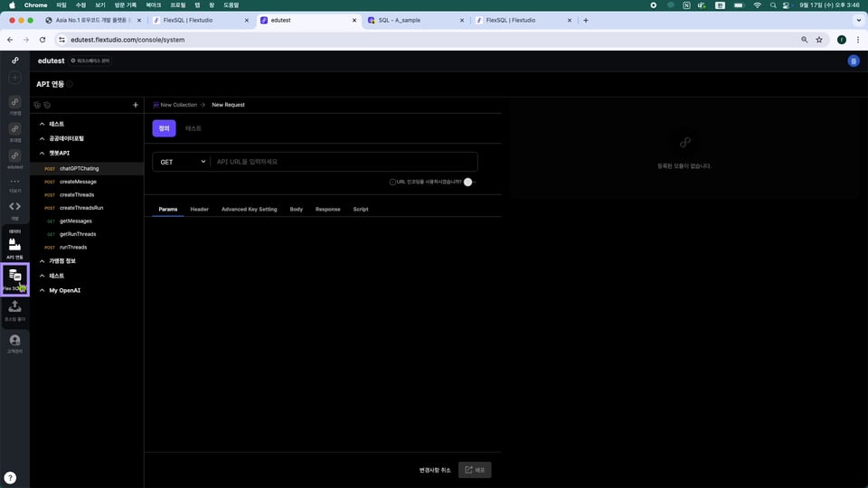The image size is (868, 488).
Task: Click the round add-workspace plus icon
Action: (15, 78)
